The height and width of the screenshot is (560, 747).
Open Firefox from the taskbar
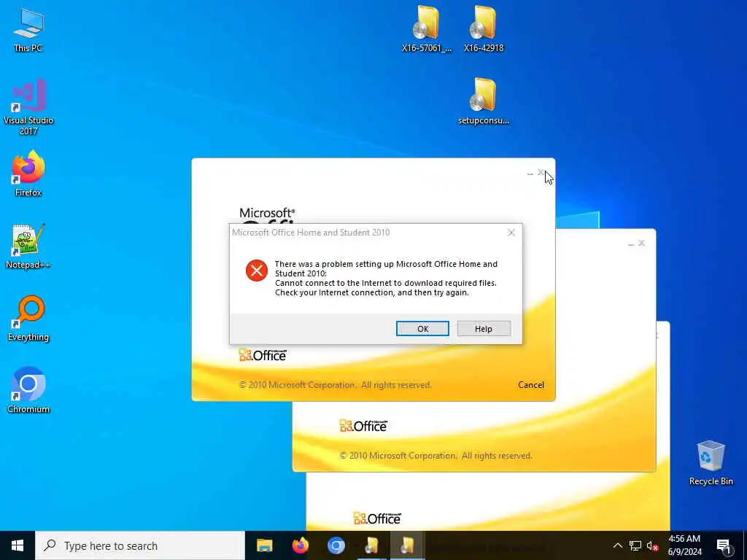coord(300,545)
